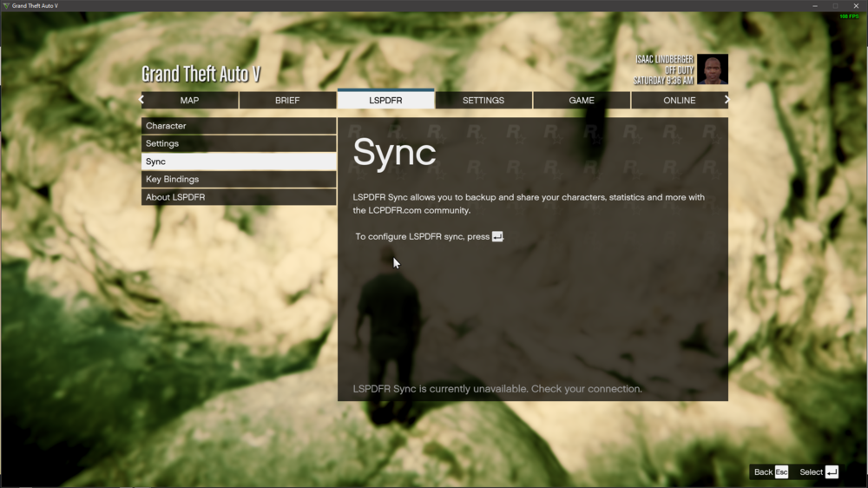The width and height of the screenshot is (868, 488).
Task: Close the Grand Theft Auto V window
Action: [x=856, y=5]
